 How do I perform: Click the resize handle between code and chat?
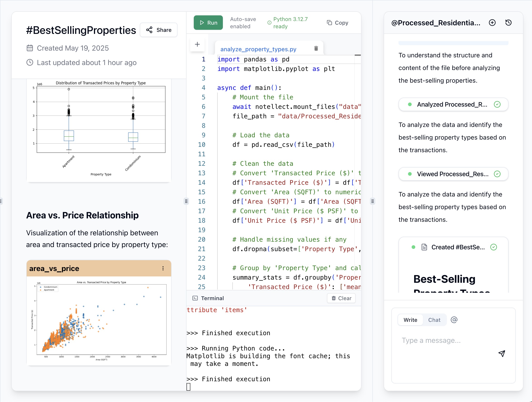click(372, 201)
